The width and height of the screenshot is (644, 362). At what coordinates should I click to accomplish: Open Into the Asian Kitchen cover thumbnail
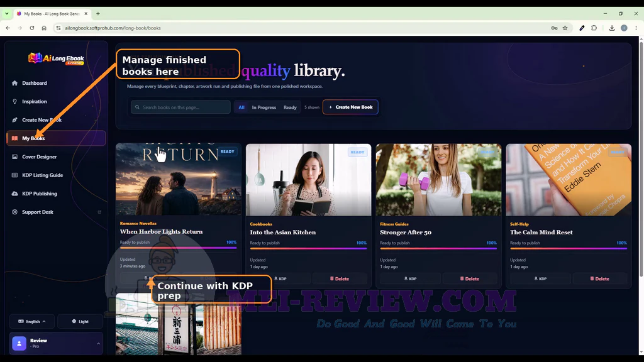tap(308, 179)
